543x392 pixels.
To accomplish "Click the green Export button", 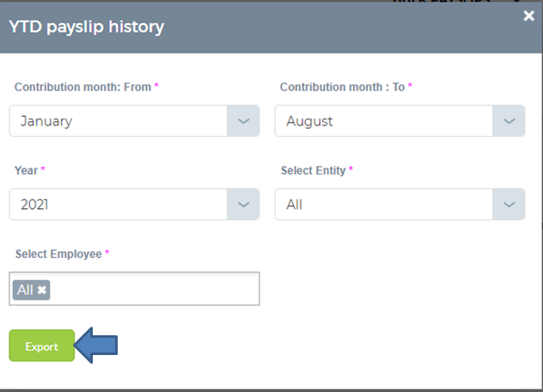I will (42, 346).
